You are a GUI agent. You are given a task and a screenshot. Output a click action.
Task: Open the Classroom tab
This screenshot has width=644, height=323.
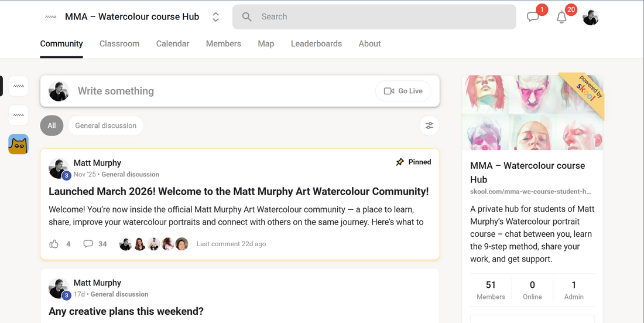[119, 43]
